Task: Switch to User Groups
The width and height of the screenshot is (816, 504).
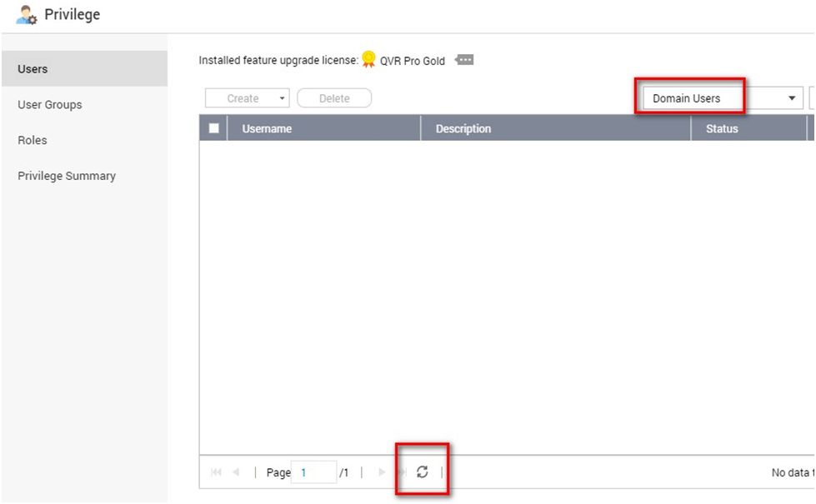Action: click(50, 104)
